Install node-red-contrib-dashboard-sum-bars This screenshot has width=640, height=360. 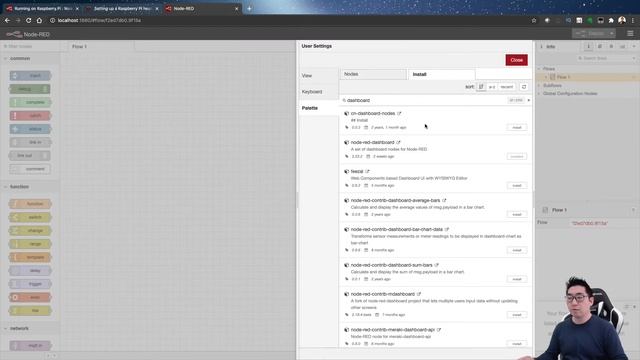(517, 279)
